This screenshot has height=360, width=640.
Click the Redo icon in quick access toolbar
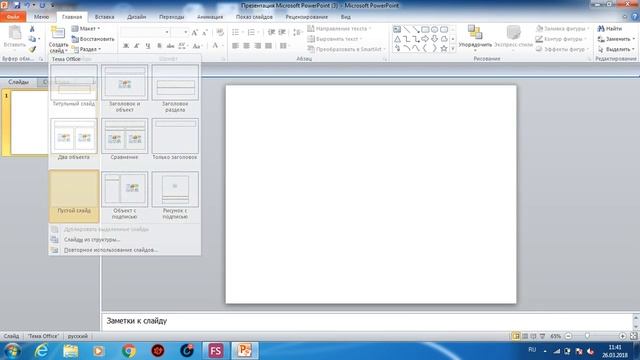click(42, 5)
